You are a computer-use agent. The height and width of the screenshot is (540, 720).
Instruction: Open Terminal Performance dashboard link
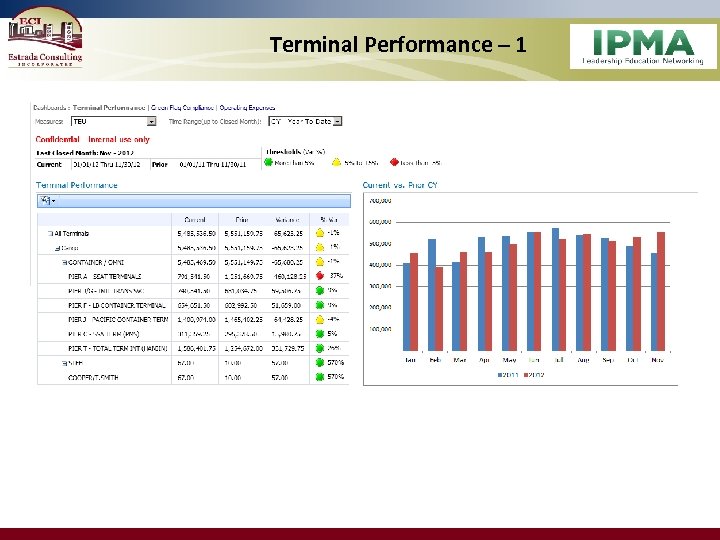pyautogui.click(x=109, y=108)
